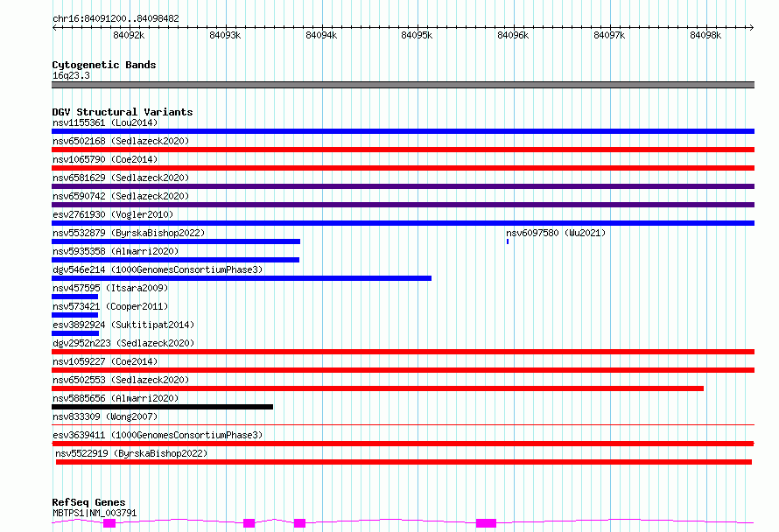779x532 pixels.
Task: Open dgv2952n223 (Sedlazeck2020) label
Action: (x=123, y=343)
